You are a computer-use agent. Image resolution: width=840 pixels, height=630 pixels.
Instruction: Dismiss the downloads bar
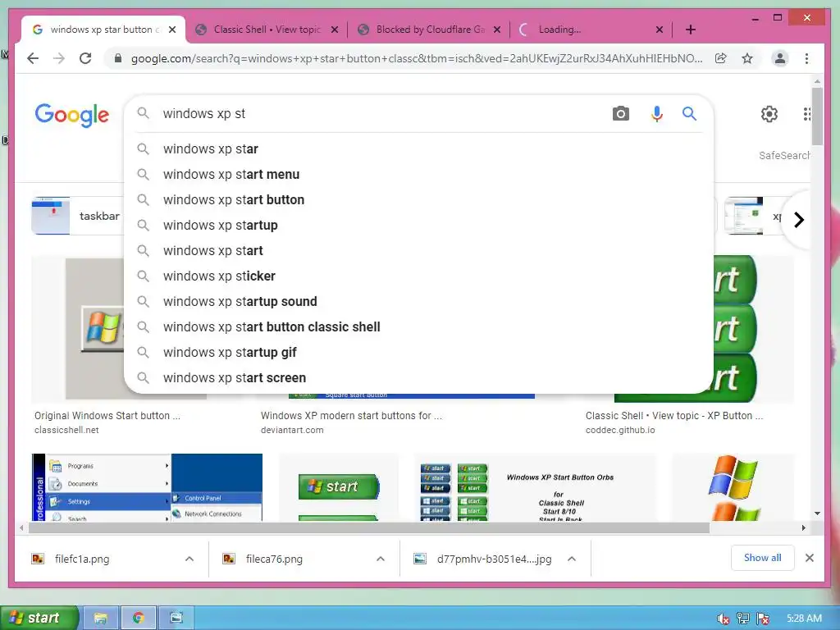coord(809,558)
